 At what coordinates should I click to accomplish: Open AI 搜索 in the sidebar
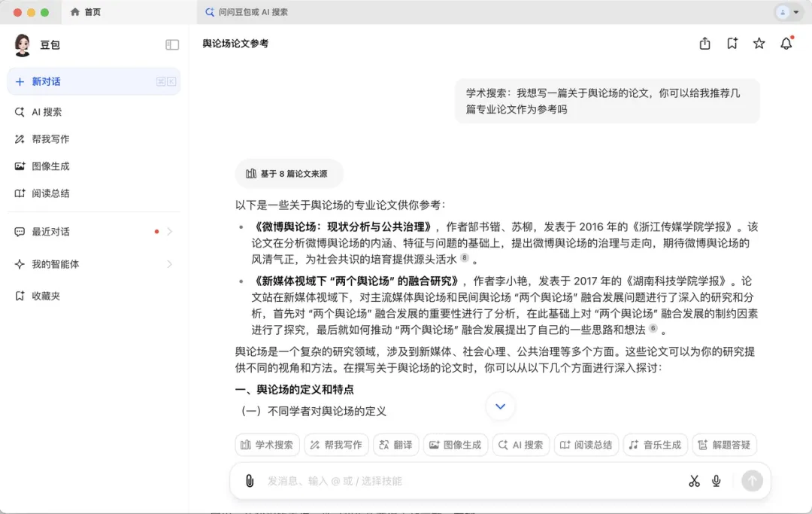click(47, 112)
